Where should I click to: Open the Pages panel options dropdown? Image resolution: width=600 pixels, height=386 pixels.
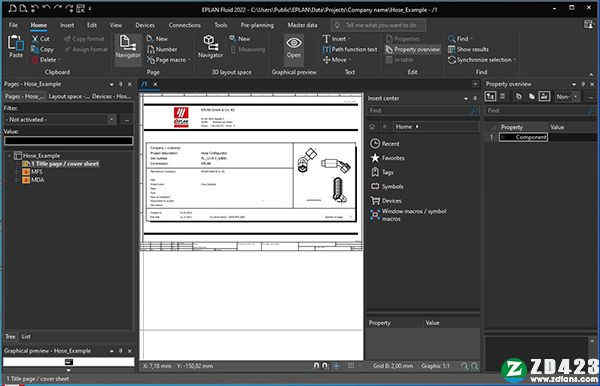[x=112, y=84]
